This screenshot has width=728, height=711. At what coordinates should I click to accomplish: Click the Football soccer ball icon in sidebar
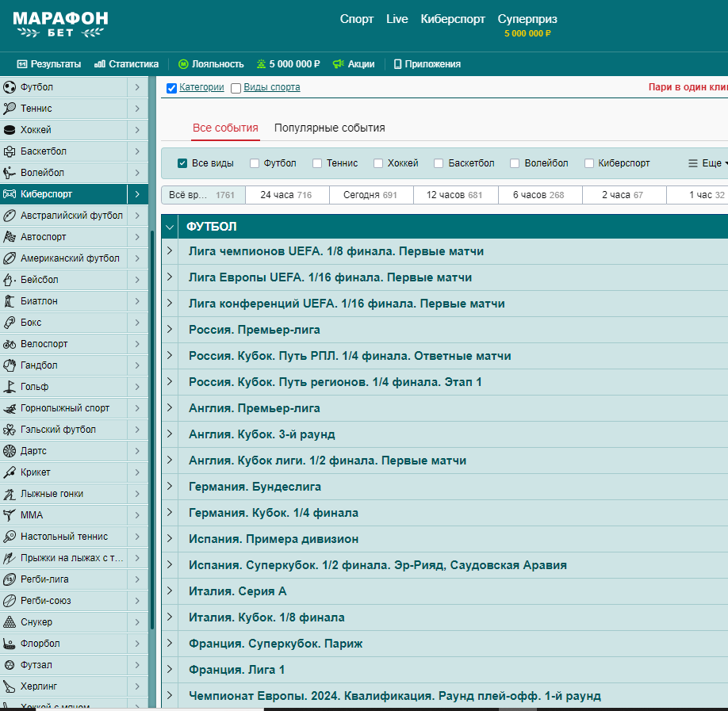click(10, 87)
